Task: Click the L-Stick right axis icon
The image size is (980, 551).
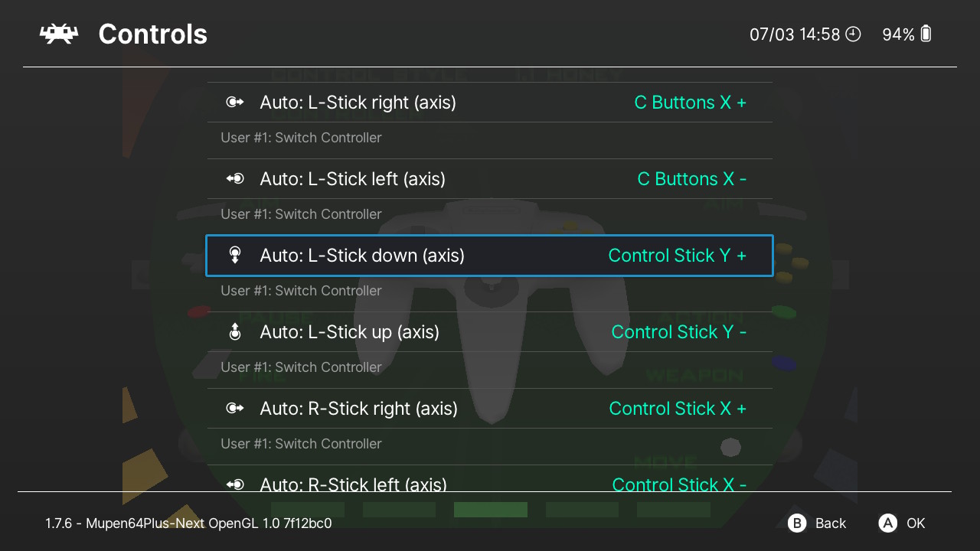Action: [235, 103]
